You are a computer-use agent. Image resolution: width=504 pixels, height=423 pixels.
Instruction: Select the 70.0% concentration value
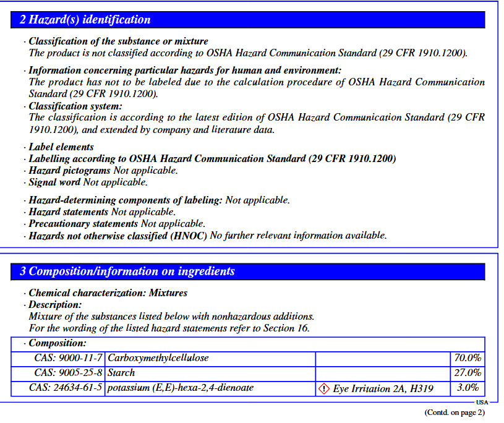click(x=468, y=357)
